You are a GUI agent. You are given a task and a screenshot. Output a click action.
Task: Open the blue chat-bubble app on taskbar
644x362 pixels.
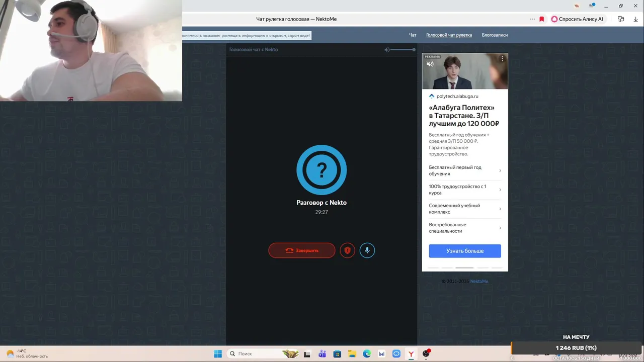tap(396, 354)
